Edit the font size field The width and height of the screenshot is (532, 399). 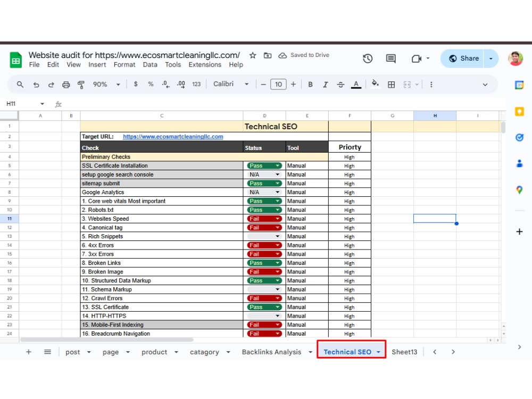278,84
